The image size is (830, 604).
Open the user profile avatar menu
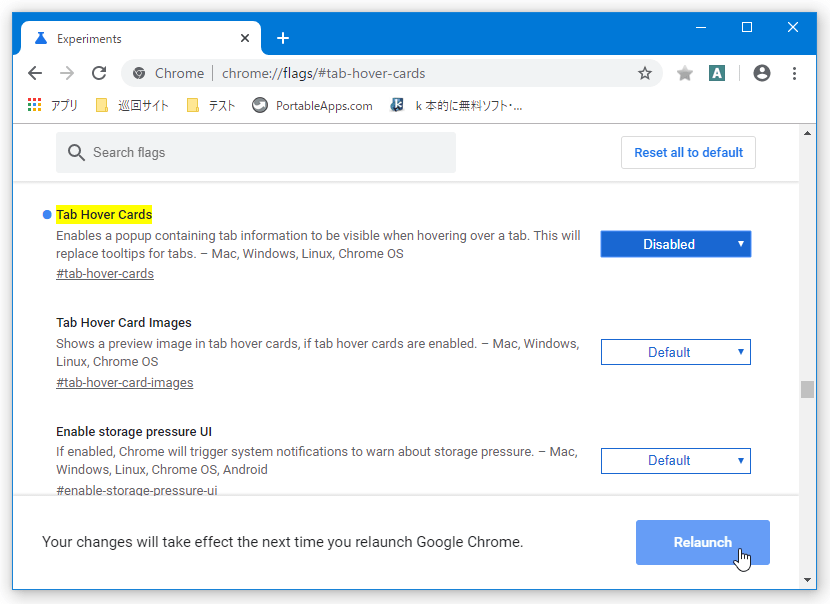click(x=762, y=73)
